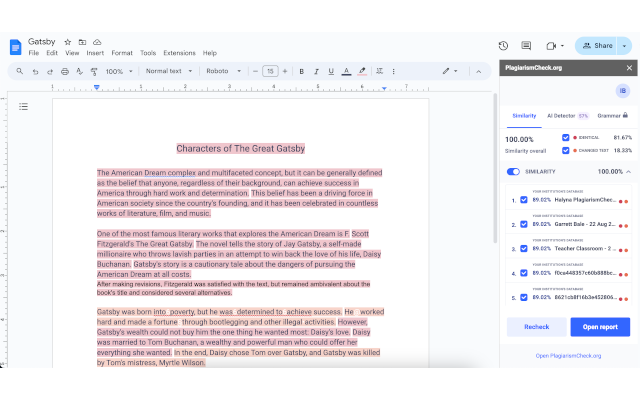
Task: Print the document
Action: tap(64, 71)
